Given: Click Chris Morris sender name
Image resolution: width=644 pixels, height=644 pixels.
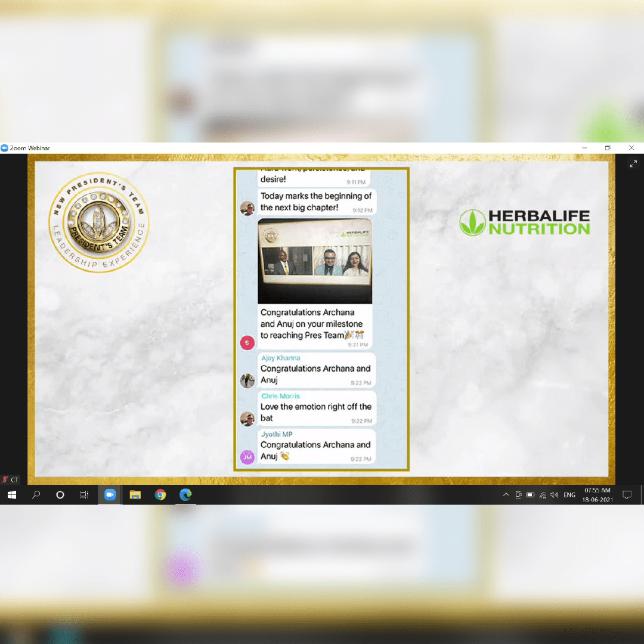Looking at the screenshot, I should pos(280,396).
